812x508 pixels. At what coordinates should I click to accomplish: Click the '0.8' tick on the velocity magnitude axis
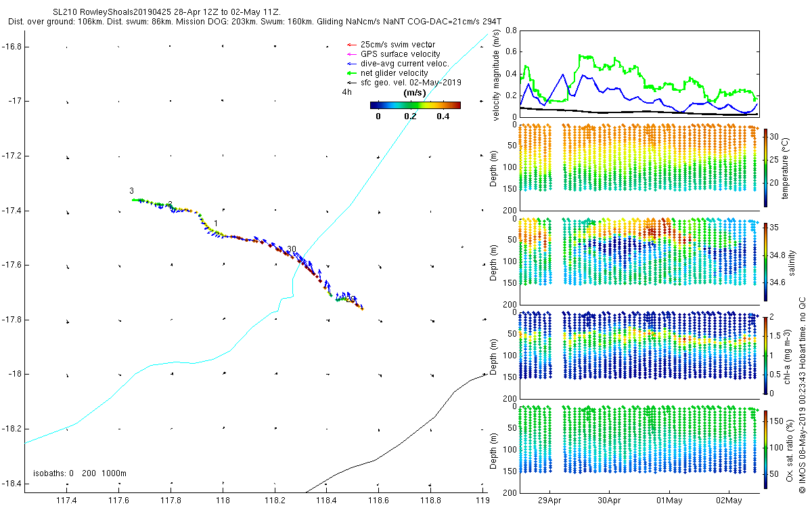(510, 30)
